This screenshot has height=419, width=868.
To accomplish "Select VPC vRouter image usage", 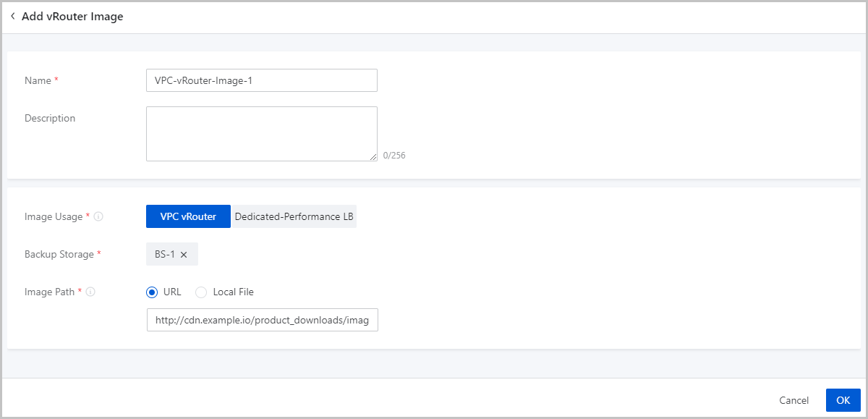I will [x=188, y=216].
